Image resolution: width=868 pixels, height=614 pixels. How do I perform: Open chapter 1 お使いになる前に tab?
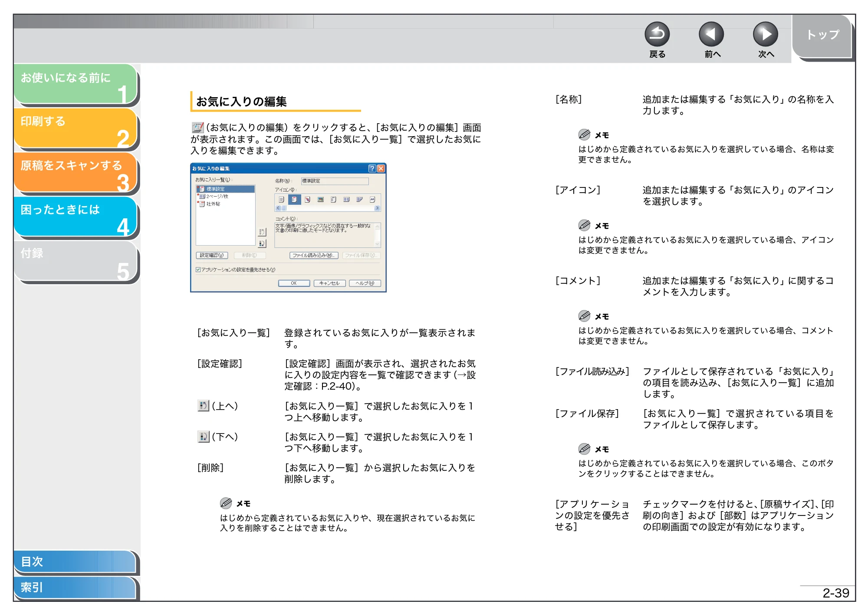[76, 84]
